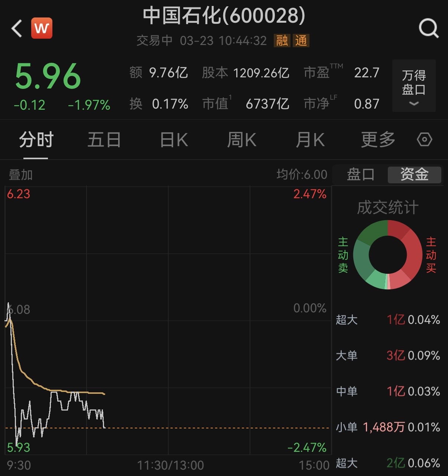
Task: Open chart settings hexagon icon
Action: [x=424, y=140]
